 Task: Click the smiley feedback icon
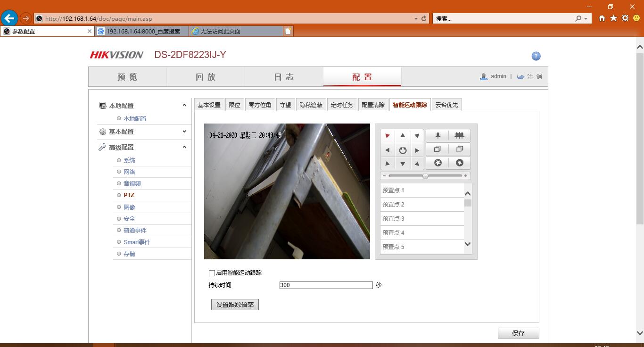pyautogui.click(x=636, y=18)
